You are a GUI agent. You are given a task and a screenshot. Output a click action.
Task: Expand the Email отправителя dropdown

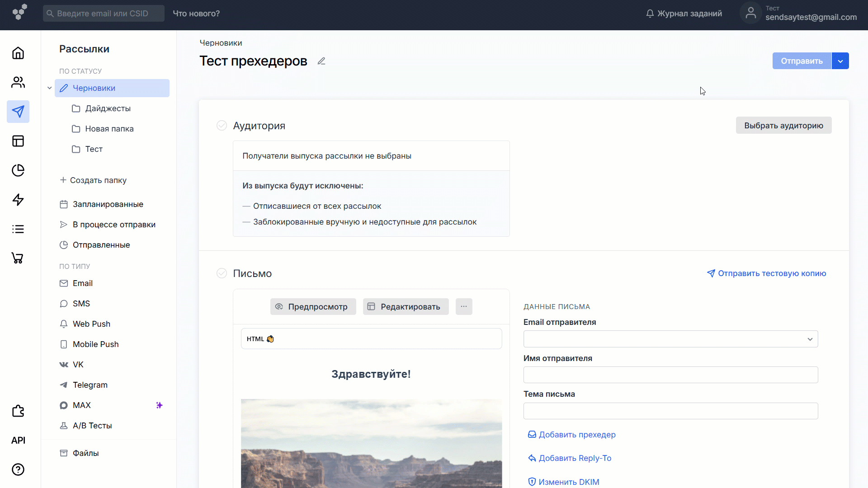[x=810, y=338]
